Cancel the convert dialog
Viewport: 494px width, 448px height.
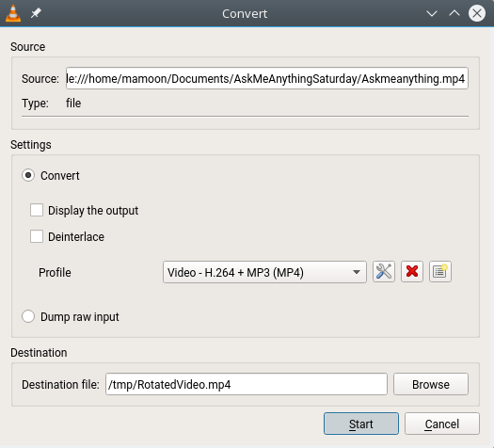[x=442, y=424]
